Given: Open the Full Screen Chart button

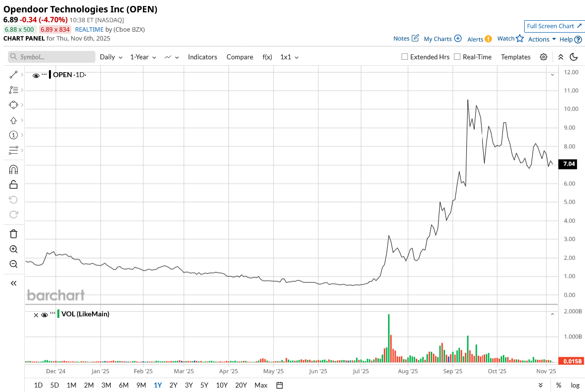Looking at the screenshot, I should pyautogui.click(x=554, y=26).
